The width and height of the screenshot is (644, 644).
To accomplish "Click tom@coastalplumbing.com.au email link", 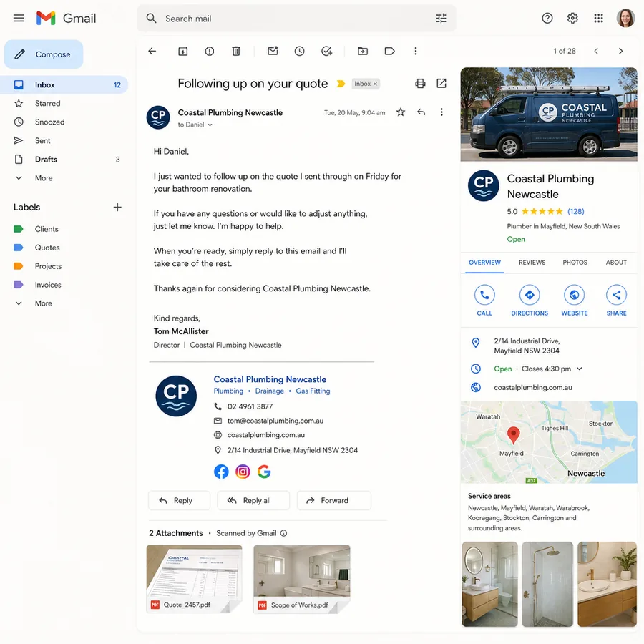I will click(x=275, y=421).
